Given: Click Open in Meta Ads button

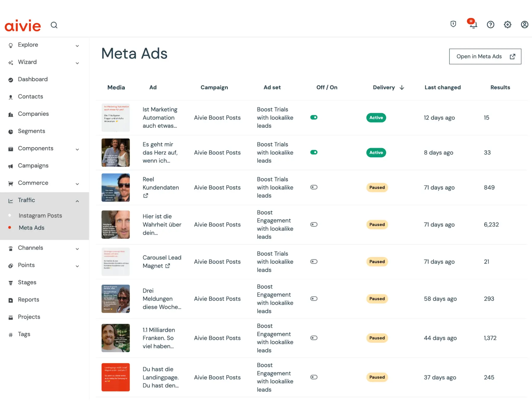Looking at the screenshot, I should [x=485, y=57].
